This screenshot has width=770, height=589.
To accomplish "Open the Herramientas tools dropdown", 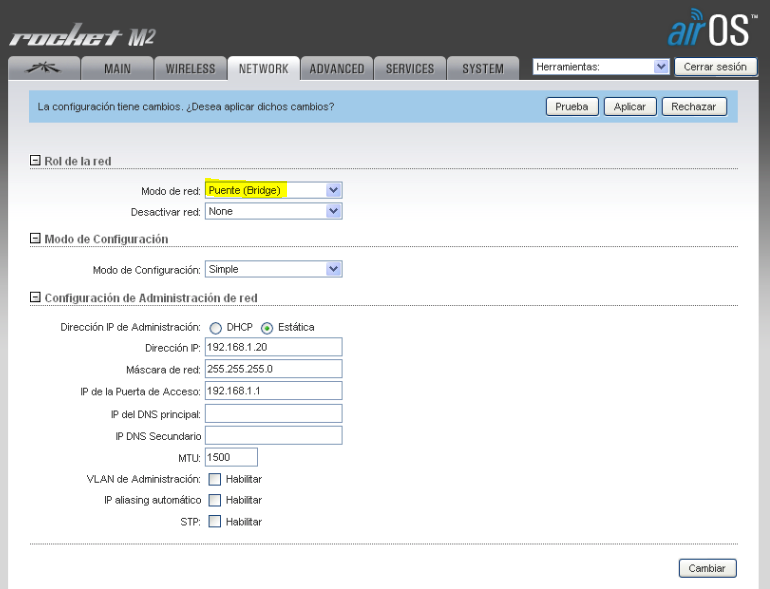I will [601, 67].
